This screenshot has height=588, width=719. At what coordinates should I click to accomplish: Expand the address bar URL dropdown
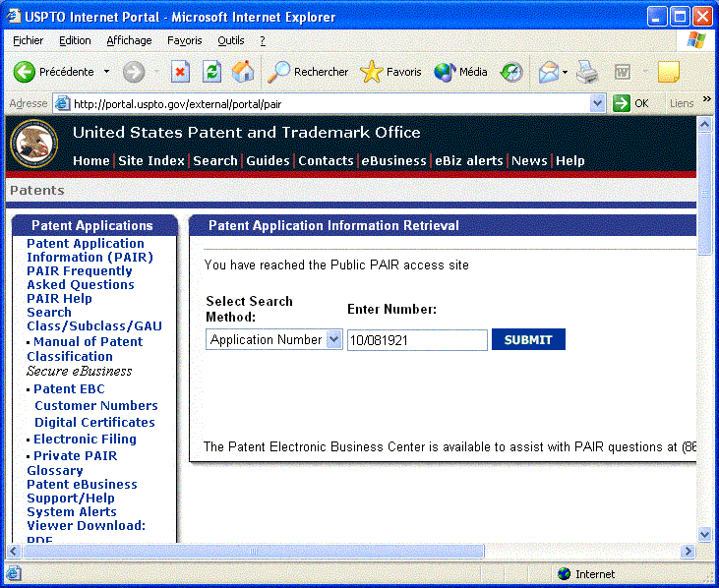tap(597, 103)
